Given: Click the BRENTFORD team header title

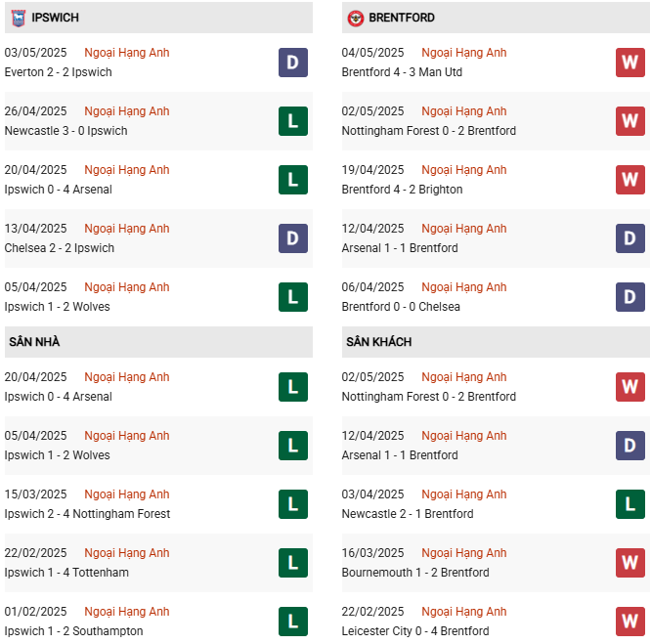Looking at the screenshot, I should (x=402, y=18).
